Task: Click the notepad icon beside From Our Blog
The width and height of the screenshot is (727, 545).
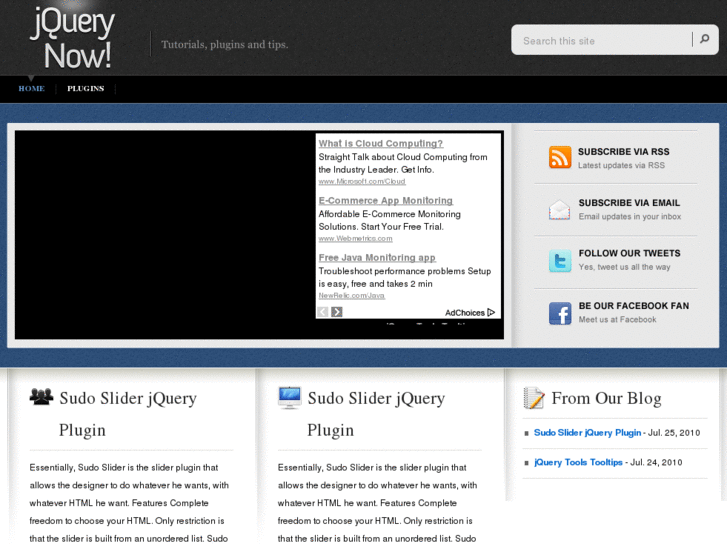Action: pyautogui.click(x=534, y=398)
